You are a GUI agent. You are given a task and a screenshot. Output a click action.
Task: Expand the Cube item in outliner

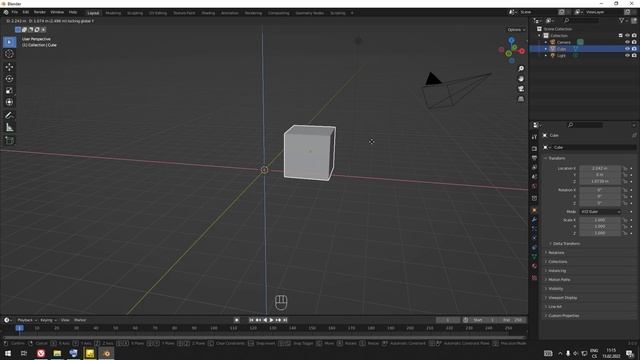pyautogui.click(x=546, y=49)
